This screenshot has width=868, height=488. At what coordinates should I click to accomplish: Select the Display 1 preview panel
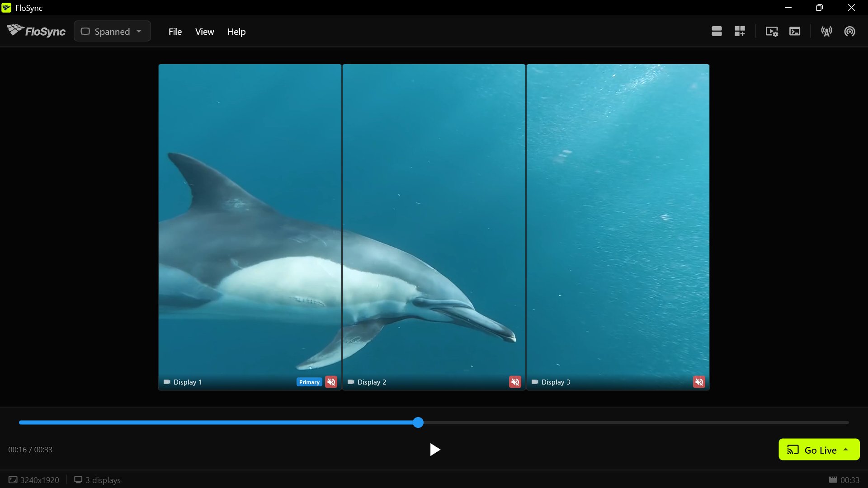250,227
